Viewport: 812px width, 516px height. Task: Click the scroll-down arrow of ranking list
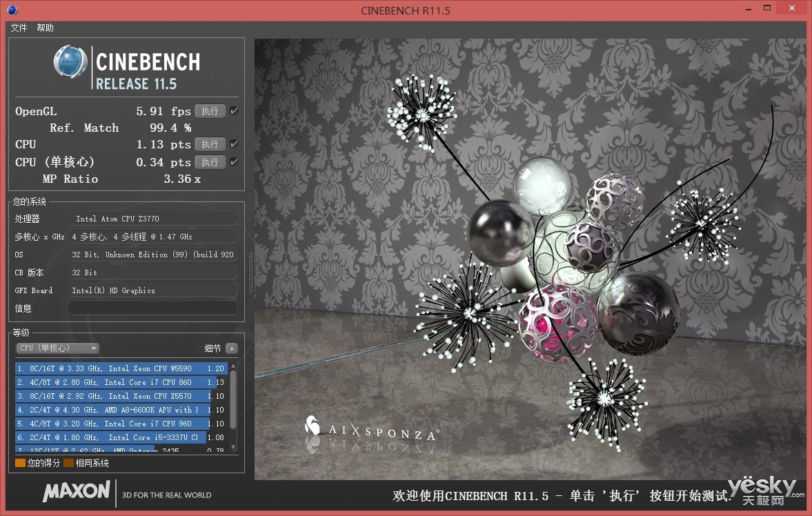[x=233, y=447]
